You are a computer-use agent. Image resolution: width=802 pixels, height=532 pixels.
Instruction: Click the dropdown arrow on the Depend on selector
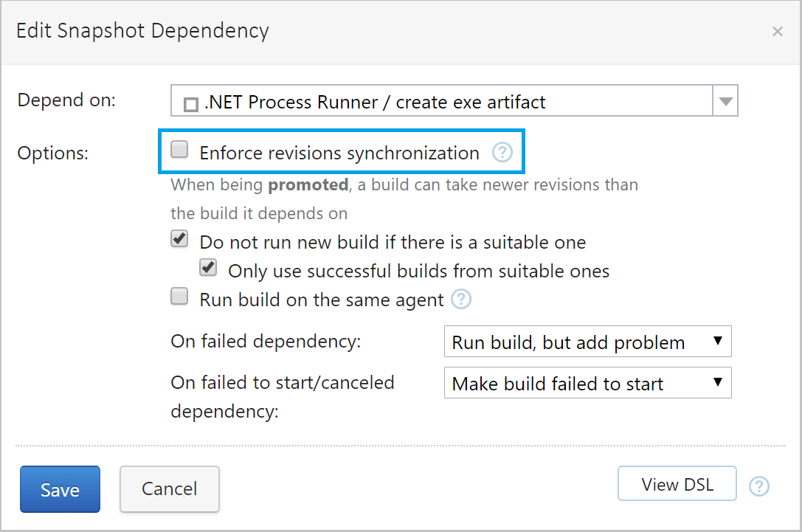click(x=725, y=102)
